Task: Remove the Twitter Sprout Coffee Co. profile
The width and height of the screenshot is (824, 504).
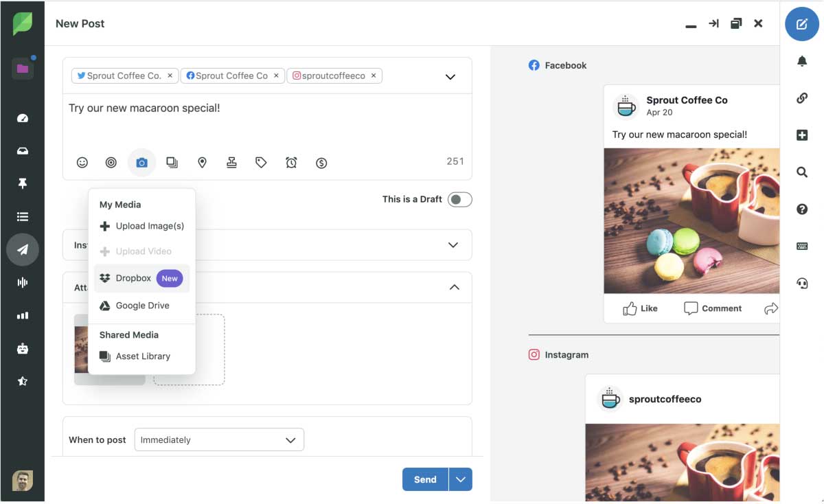Action: coord(170,76)
